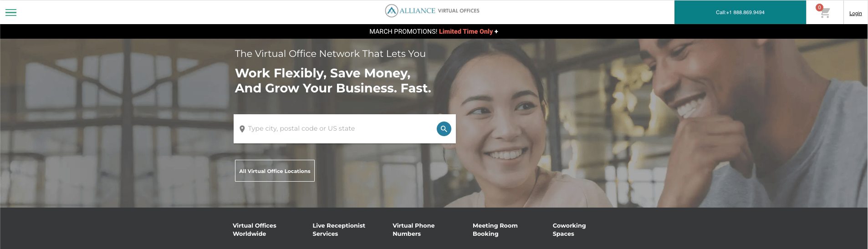This screenshot has width=868, height=249.
Task: Click the Alliance Virtual Offices logo
Action: pos(432,10)
